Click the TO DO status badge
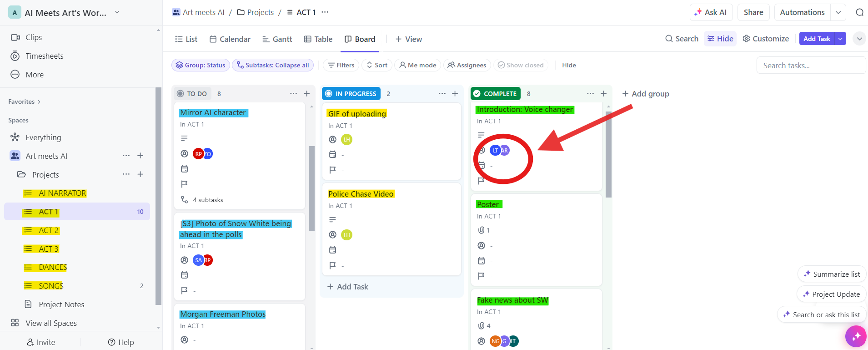 [192, 94]
